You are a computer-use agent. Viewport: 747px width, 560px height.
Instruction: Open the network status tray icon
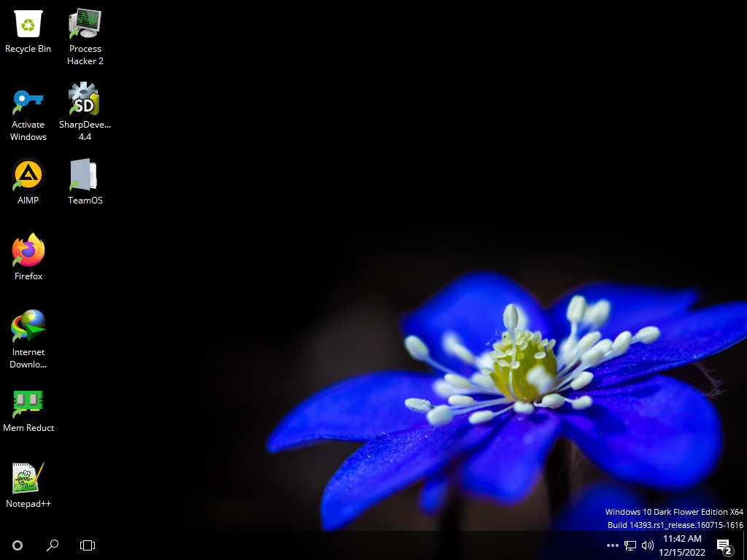[630, 545]
